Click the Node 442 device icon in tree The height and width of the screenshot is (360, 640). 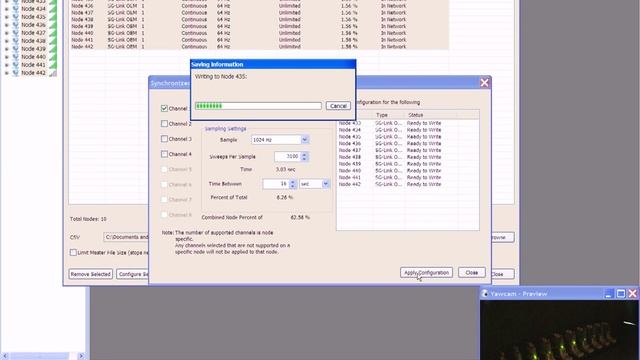click(16, 73)
